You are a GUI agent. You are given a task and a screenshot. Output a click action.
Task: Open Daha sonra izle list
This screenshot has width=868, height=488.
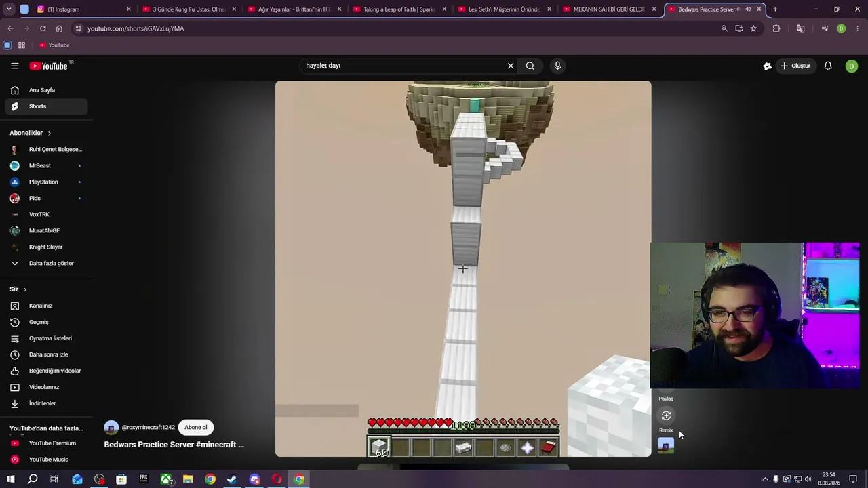point(47,354)
